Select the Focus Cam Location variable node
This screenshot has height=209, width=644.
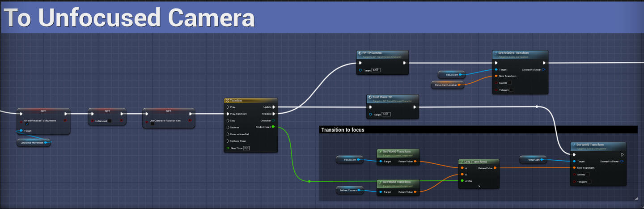(x=447, y=85)
